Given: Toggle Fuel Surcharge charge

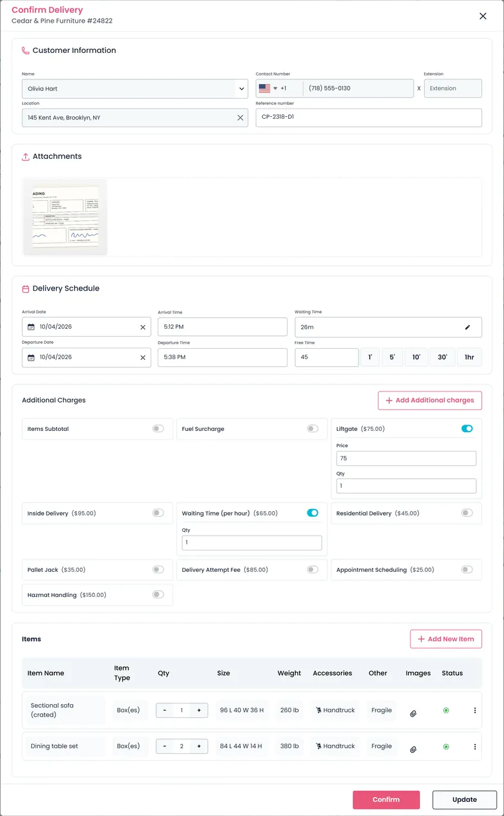Looking at the screenshot, I should tap(313, 429).
